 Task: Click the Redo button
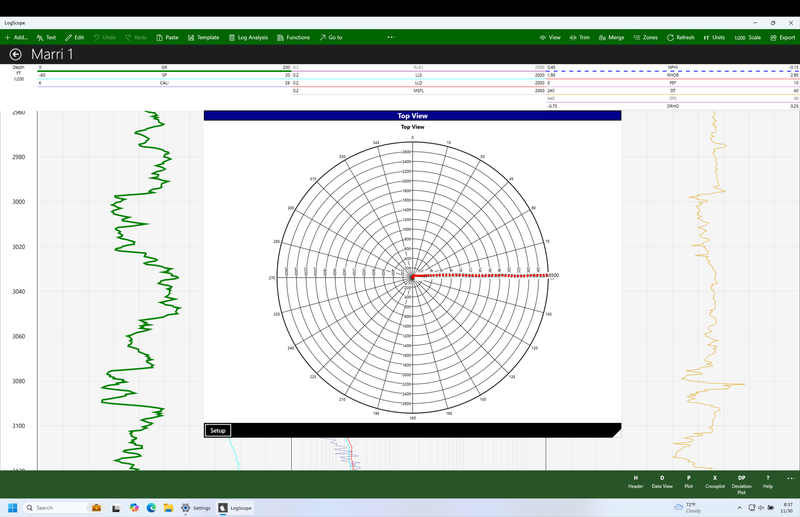click(x=136, y=37)
